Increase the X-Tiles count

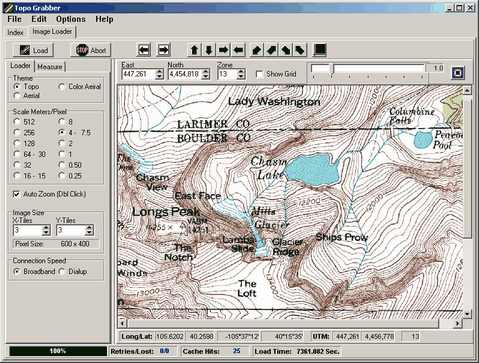click(46, 227)
